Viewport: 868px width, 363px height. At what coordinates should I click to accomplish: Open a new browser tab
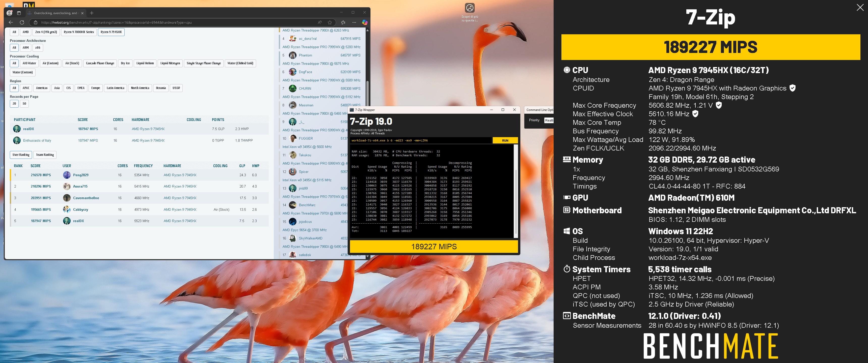(92, 13)
